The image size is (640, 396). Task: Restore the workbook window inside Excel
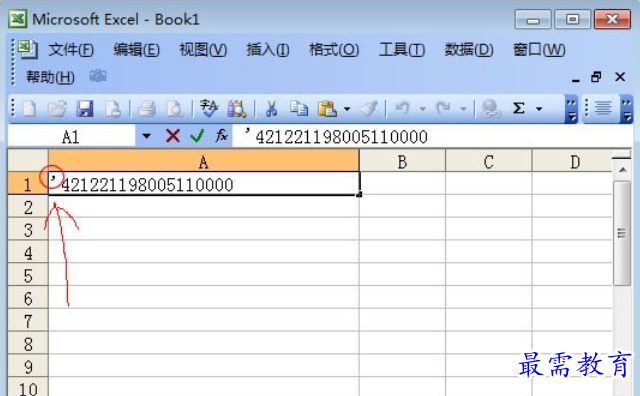point(596,77)
